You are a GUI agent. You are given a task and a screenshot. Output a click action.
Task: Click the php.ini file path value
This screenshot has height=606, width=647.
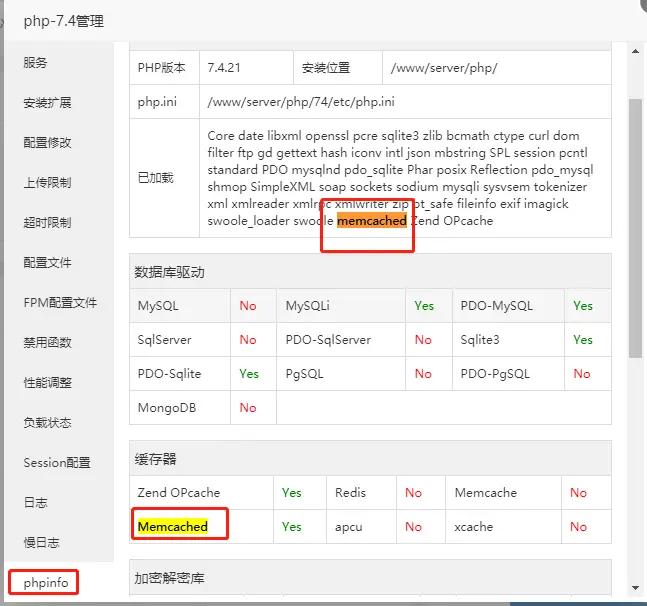(300, 102)
